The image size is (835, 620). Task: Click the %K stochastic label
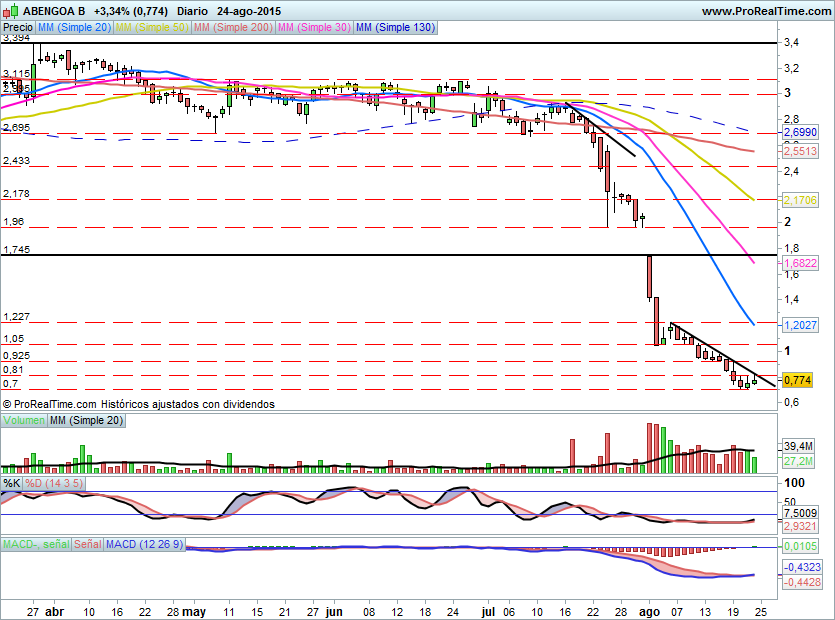pyautogui.click(x=12, y=483)
